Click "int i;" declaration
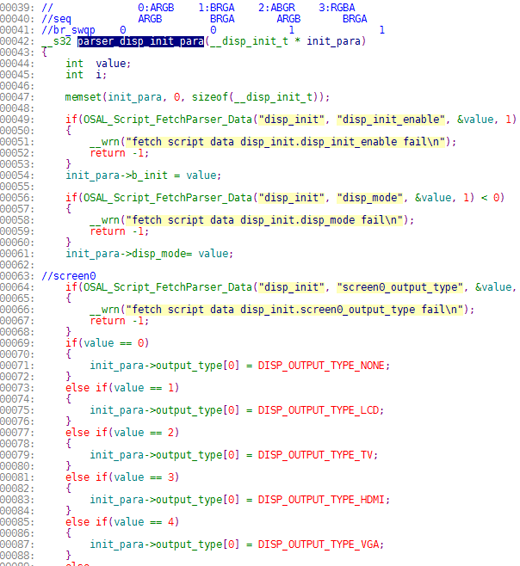This screenshot has width=520, height=566. tap(86, 75)
